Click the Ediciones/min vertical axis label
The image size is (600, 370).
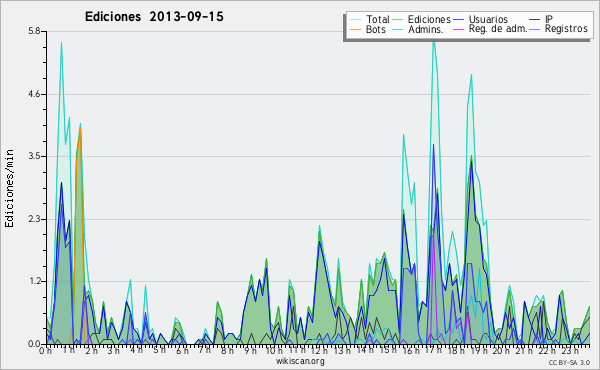[x=9, y=188]
